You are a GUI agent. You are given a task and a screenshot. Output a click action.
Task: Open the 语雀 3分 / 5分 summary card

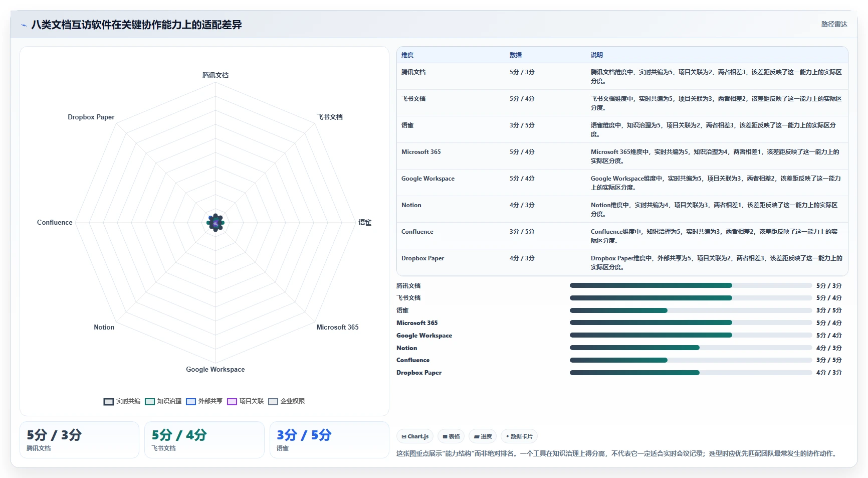329,440
